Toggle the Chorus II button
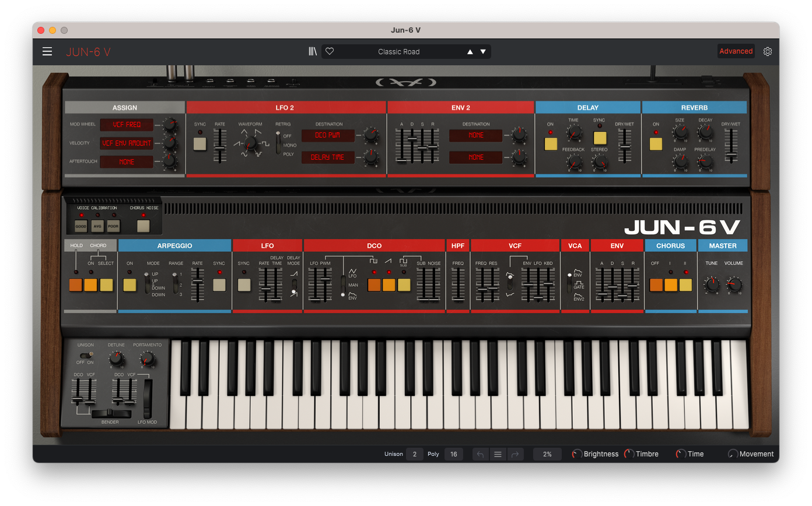812x506 pixels. coord(685,285)
